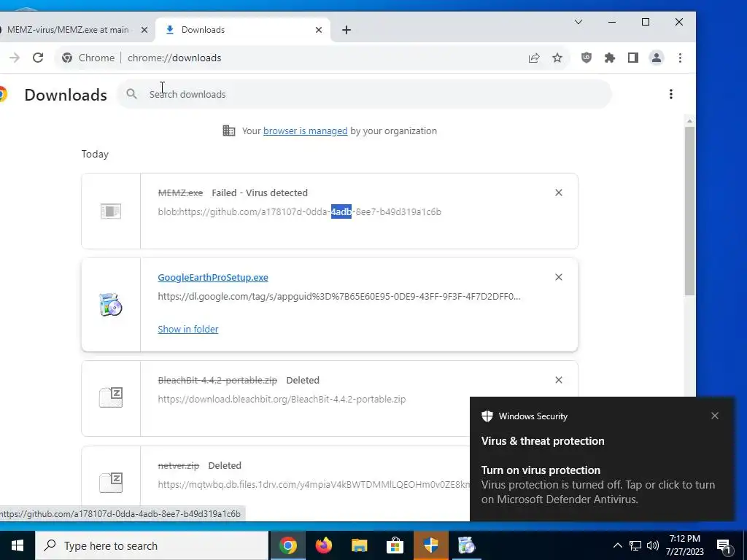Open Chrome's three-dot menu
The height and width of the screenshot is (560, 747).
coord(680,58)
